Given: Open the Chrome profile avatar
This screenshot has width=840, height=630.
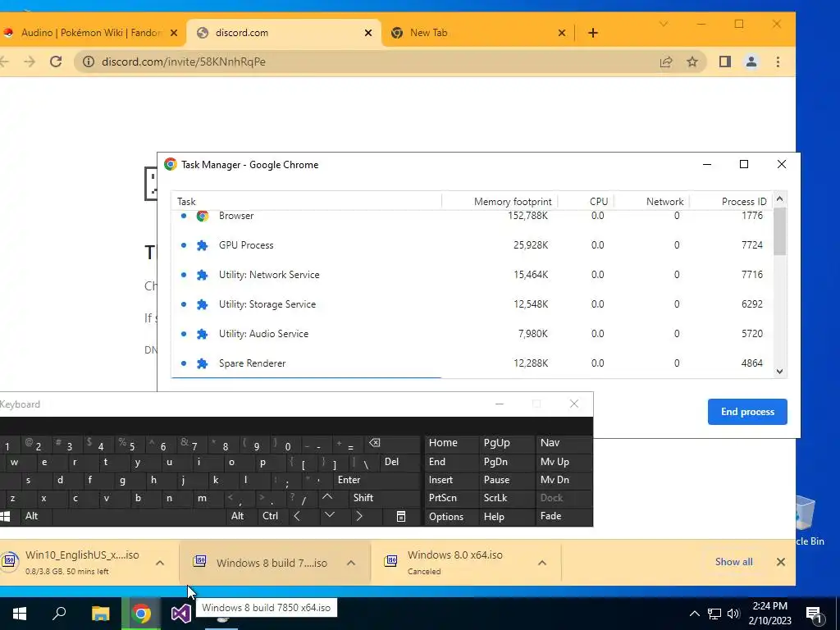Looking at the screenshot, I should click(x=751, y=62).
